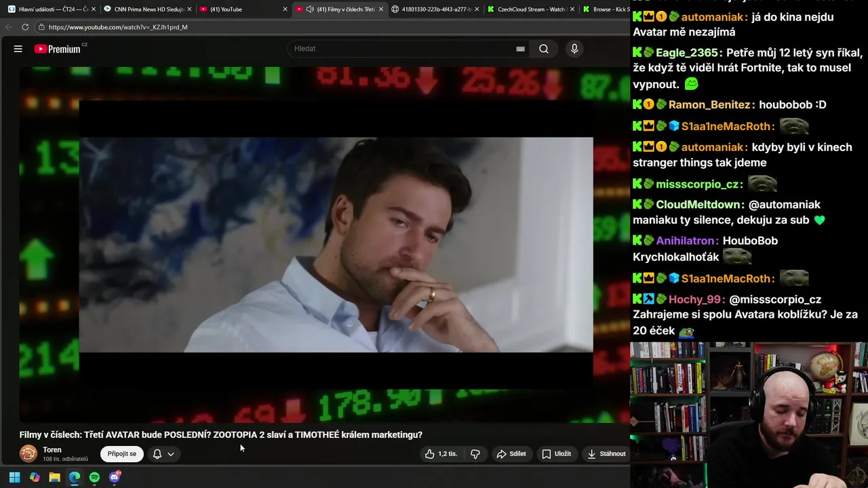This screenshot has width=868, height=488.
Task: Dislike the video with thumbs-down
Action: pos(475,454)
